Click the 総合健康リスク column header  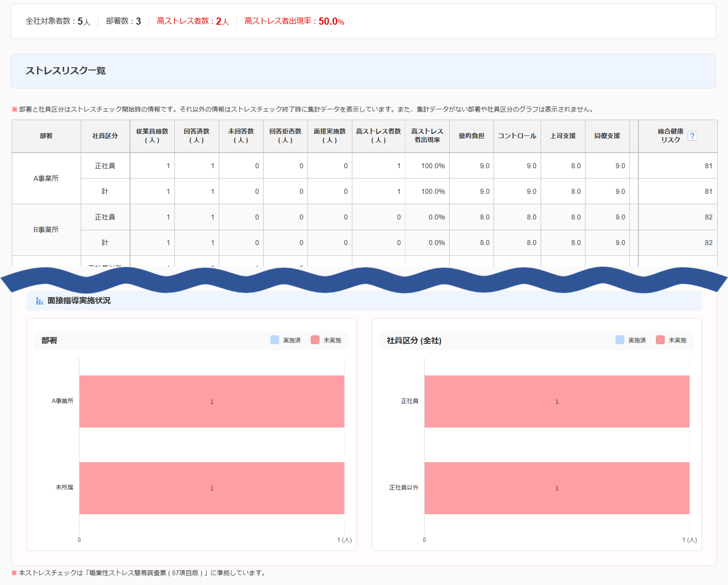[670, 136]
